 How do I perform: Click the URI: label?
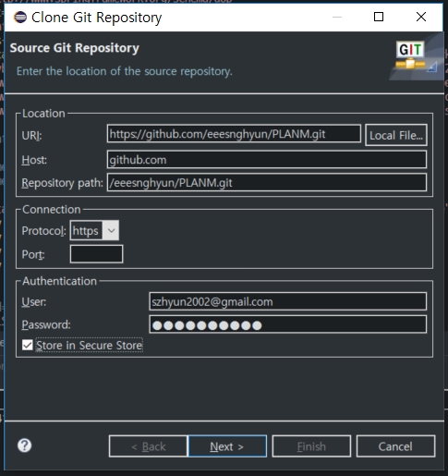coord(31,135)
